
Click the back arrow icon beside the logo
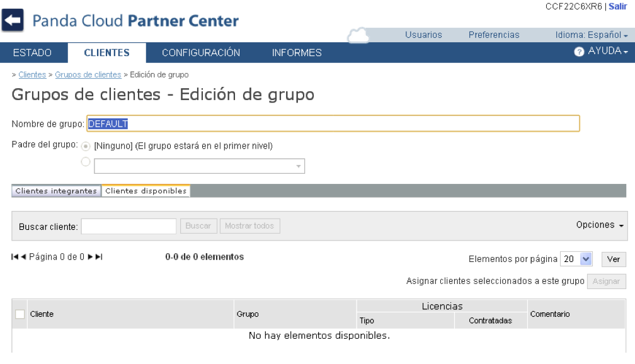13,21
